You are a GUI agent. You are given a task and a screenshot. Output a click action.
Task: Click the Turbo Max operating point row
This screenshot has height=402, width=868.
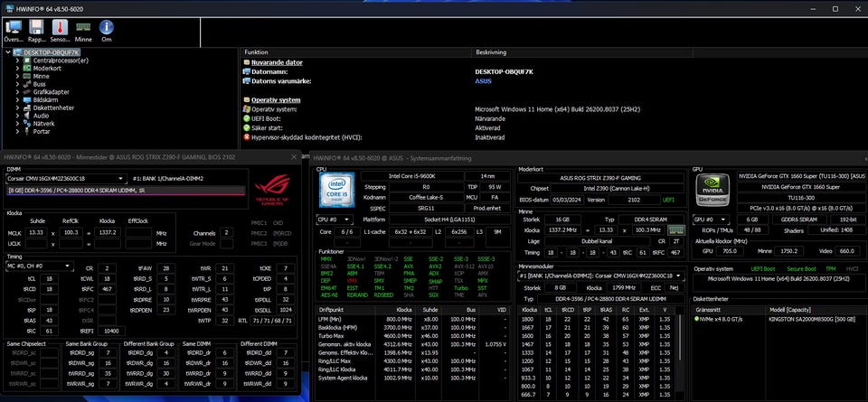pyautogui.click(x=413, y=336)
